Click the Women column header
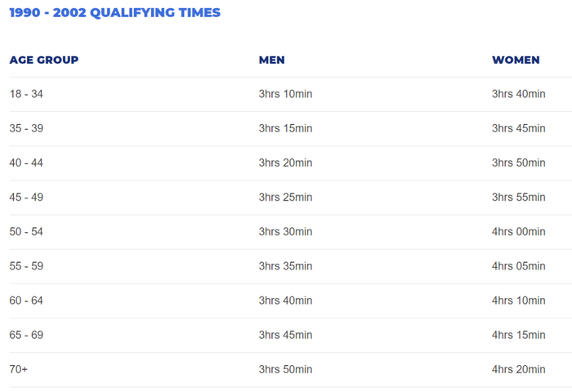 coord(516,60)
